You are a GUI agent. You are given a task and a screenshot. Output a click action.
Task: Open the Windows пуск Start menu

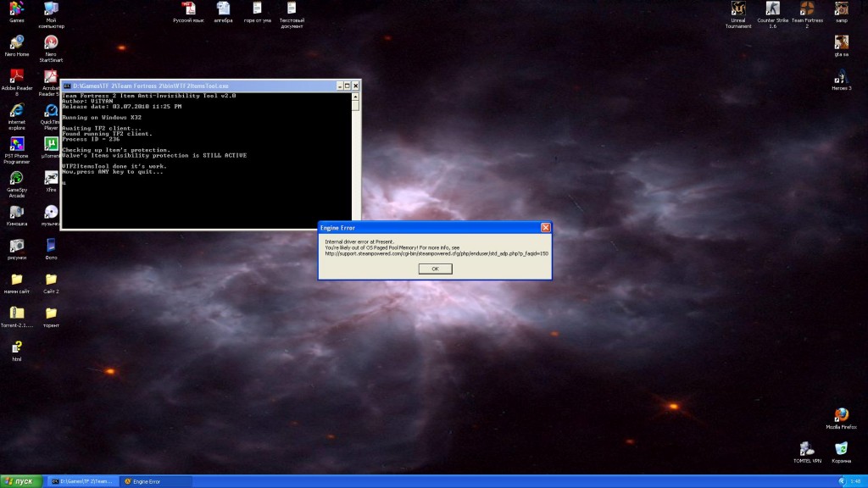[x=21, y=481]
